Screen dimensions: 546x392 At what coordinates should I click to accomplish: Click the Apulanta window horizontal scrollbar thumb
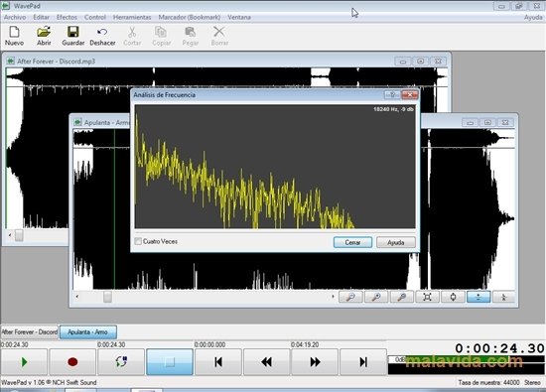(x=107, y=297)
